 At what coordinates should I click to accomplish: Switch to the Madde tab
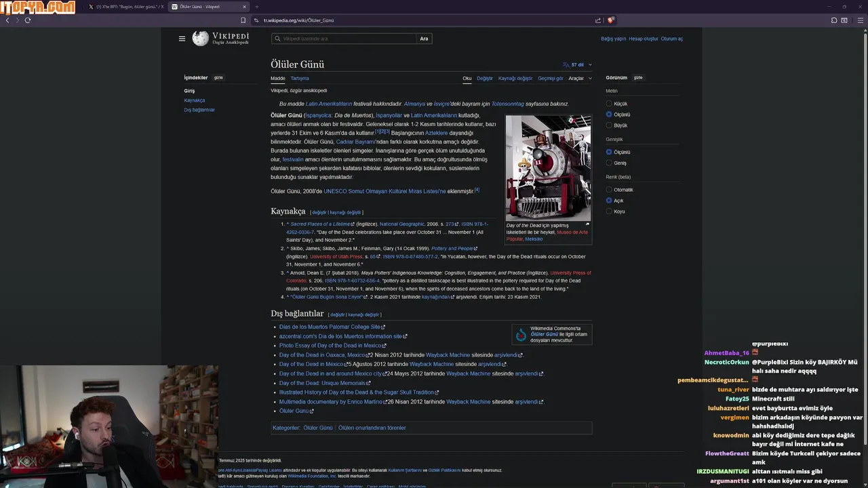tap(278, 79)
